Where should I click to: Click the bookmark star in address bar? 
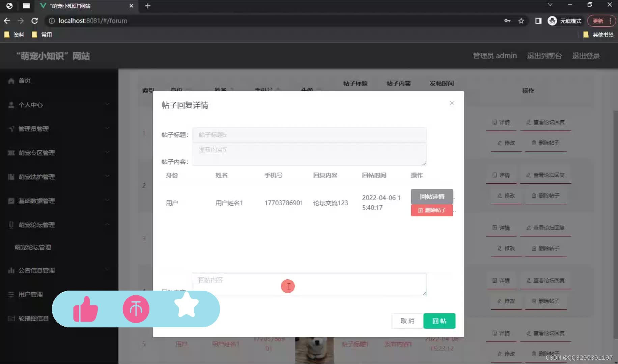[521, 21]
